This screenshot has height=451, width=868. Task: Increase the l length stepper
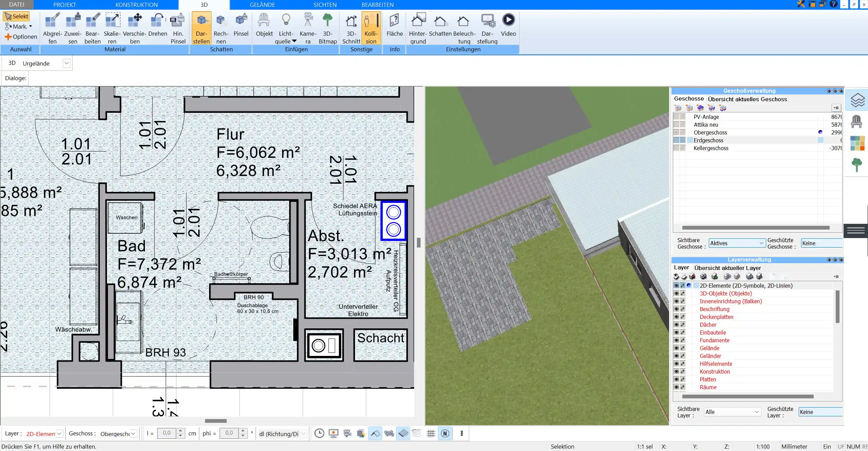(x=181, y=431)
